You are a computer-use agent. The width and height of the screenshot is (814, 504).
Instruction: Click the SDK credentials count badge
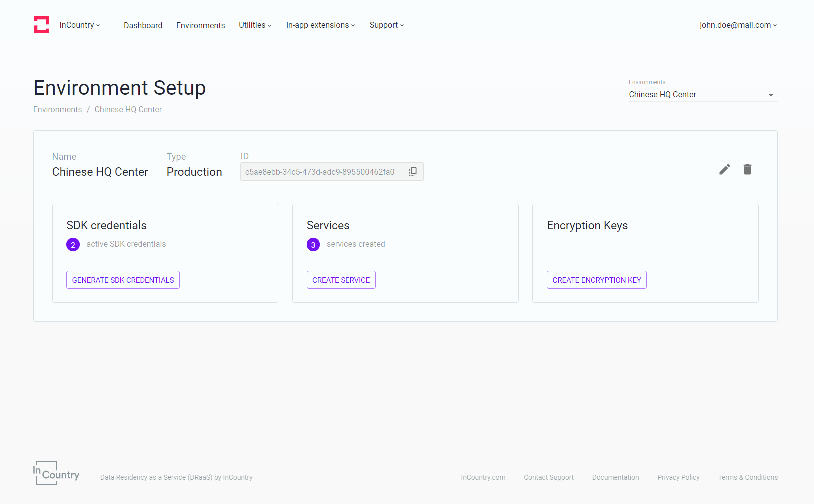73,245
